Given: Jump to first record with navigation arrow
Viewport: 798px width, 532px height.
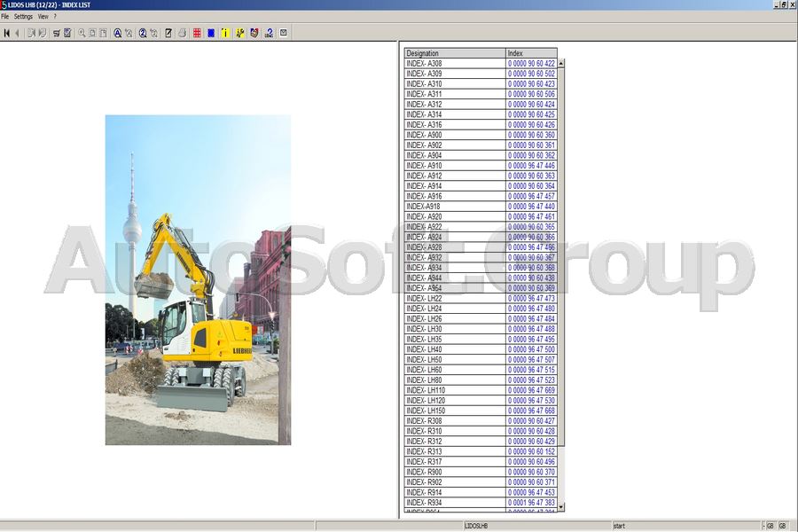Looking at the screenshot, I should 7,33.
